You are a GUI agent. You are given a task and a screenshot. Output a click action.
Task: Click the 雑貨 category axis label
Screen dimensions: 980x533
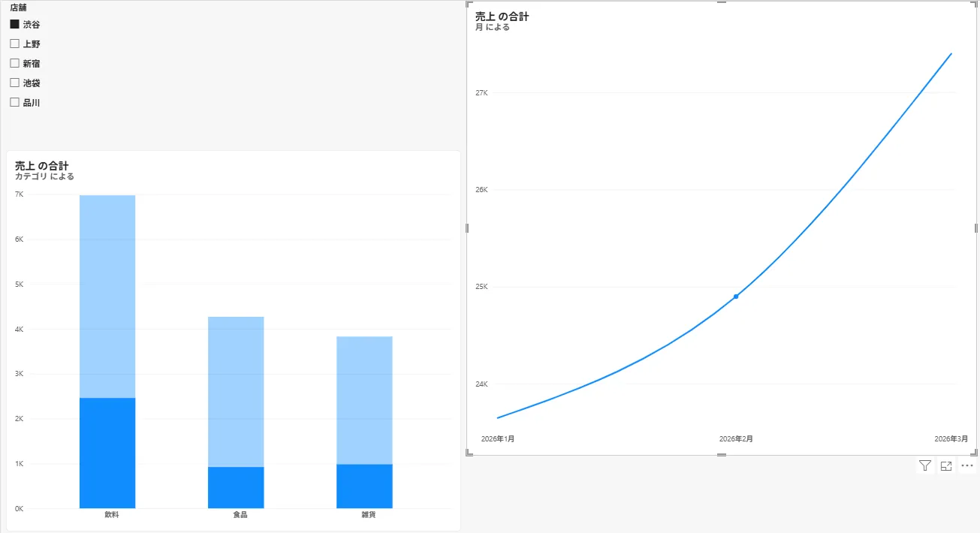coord(369,515)
